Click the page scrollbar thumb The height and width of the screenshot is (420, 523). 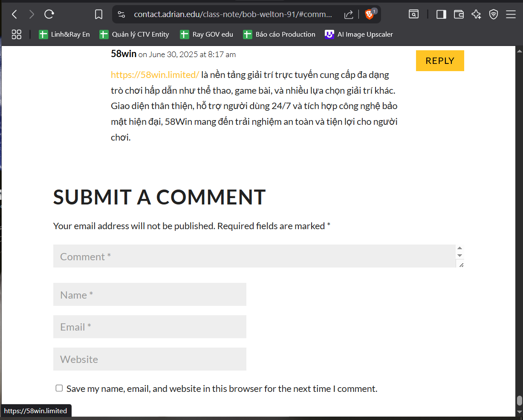519,401
